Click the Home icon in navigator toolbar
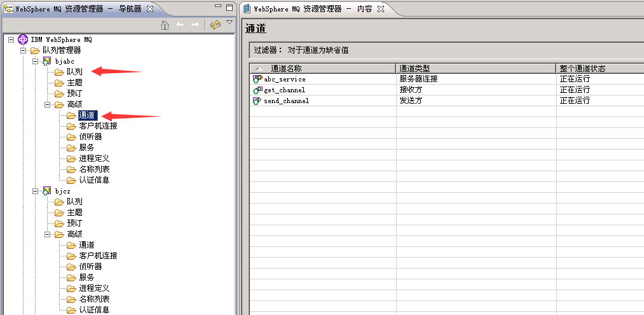The height and width of the screenshot is (315, 644). point(165,25)
